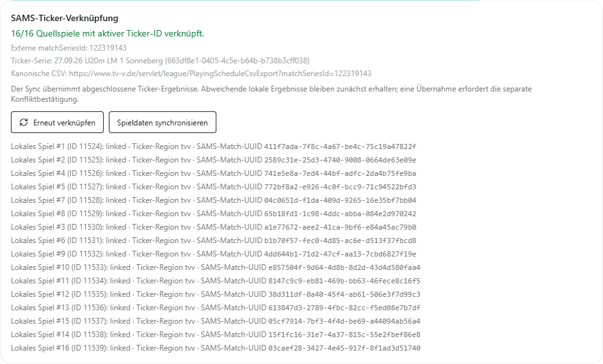
Task: Select the SAMS-Ticker-Verknüpfung heading
Action: coord(65,18)
